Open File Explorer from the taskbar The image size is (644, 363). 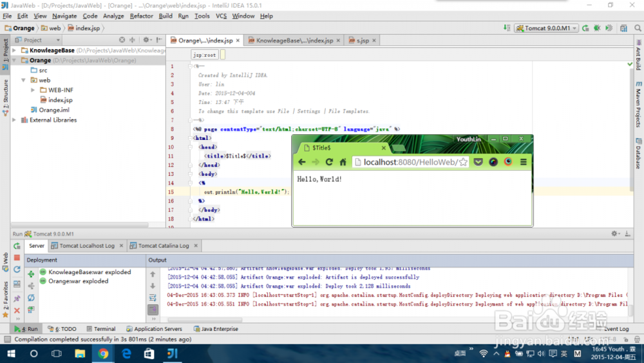80,353
